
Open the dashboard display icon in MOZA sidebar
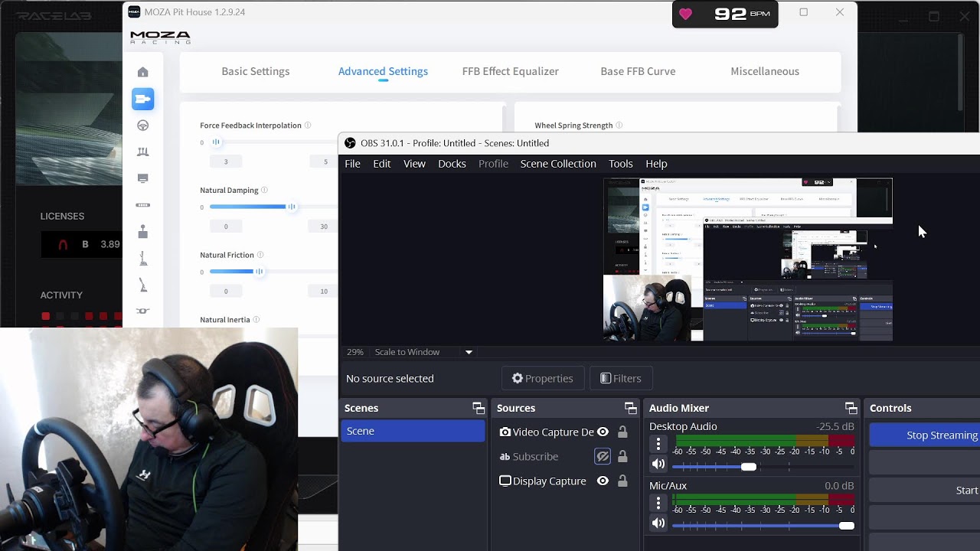tap(143, 178)
